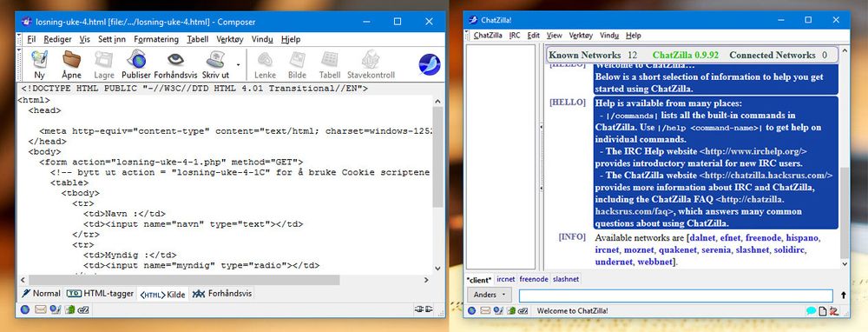Click the envelope Mail icon in ChatZilla status bar
The height and width of the screenshot is (332, 868).
[x=485, y=311]
